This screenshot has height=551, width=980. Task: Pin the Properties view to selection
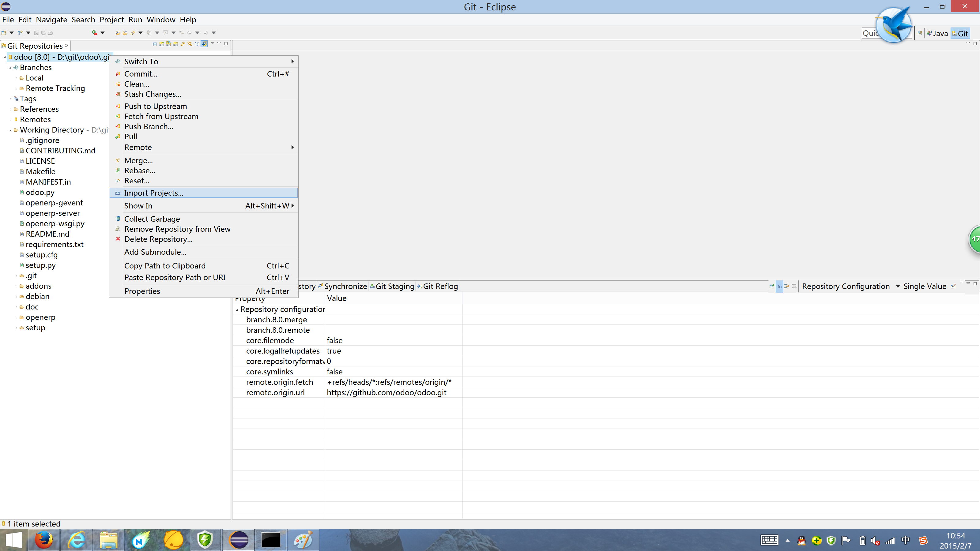771,286
